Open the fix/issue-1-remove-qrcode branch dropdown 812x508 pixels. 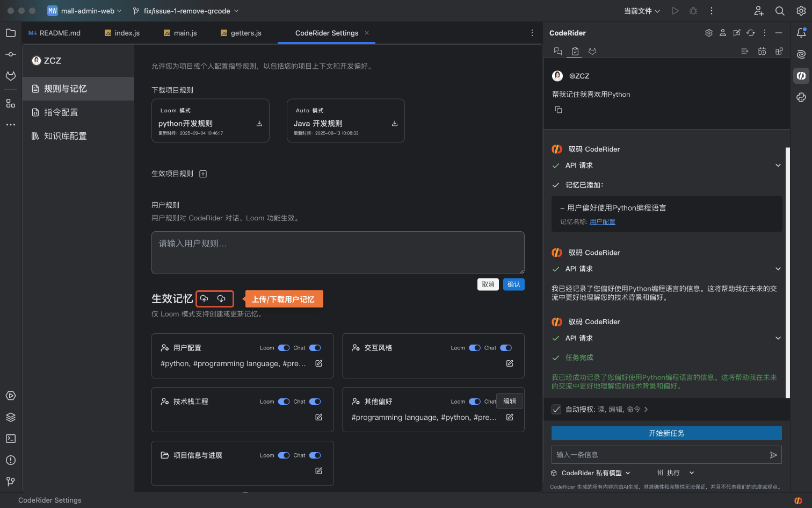186,11
